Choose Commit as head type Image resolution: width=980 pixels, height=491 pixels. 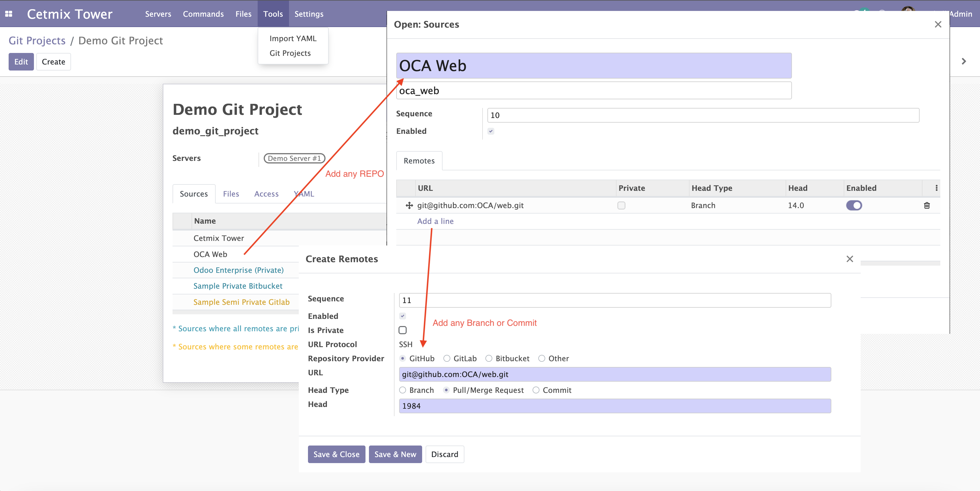tap(536, 390)
